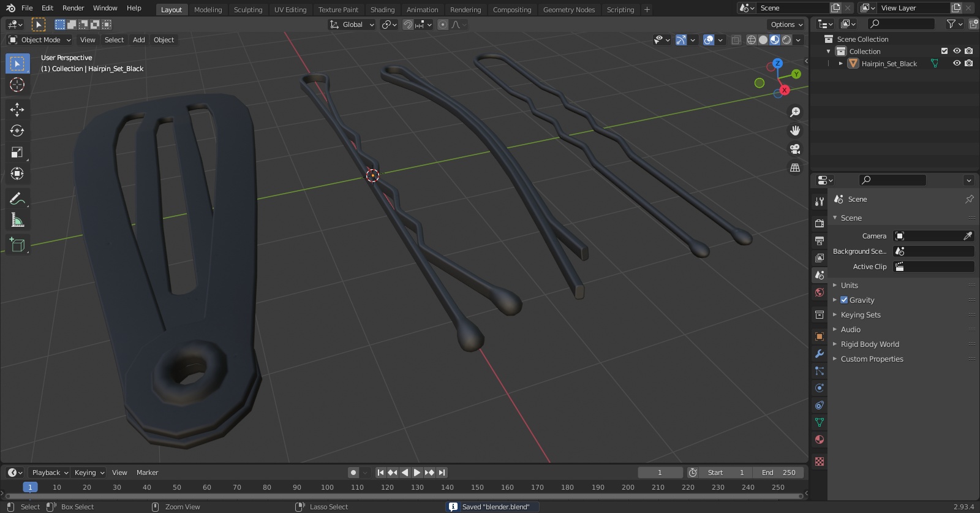Toggle camera view with the camera icon
Screen dimensions: 980x513
795,149
